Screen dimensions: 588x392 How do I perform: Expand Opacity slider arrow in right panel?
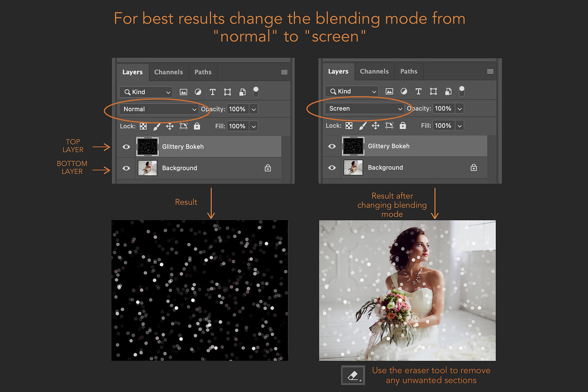(x=459, y=109)
